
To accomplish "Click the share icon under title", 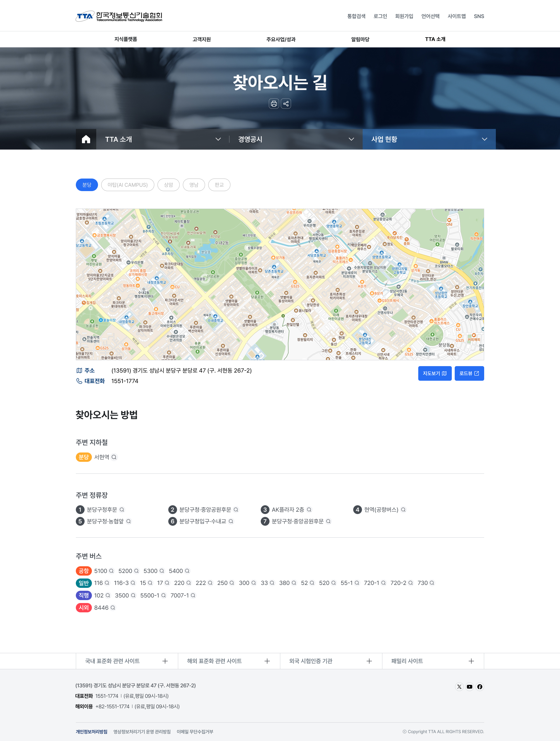I will tap(286, 104).
